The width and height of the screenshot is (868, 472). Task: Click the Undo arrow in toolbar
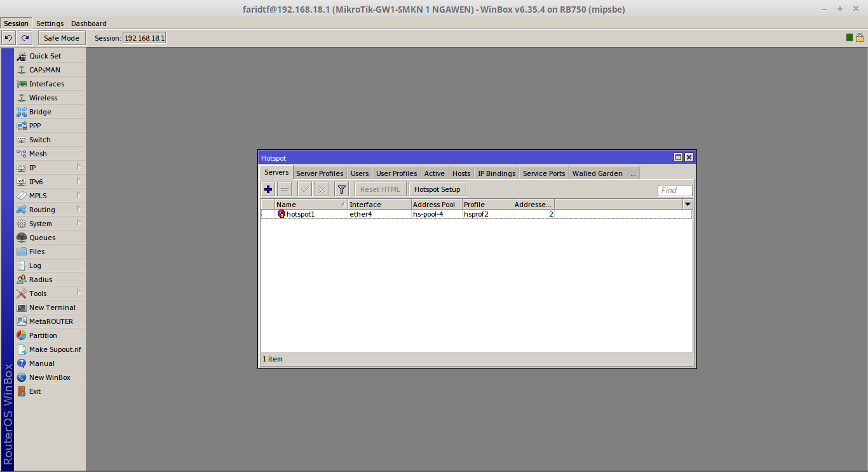[9, 38]
